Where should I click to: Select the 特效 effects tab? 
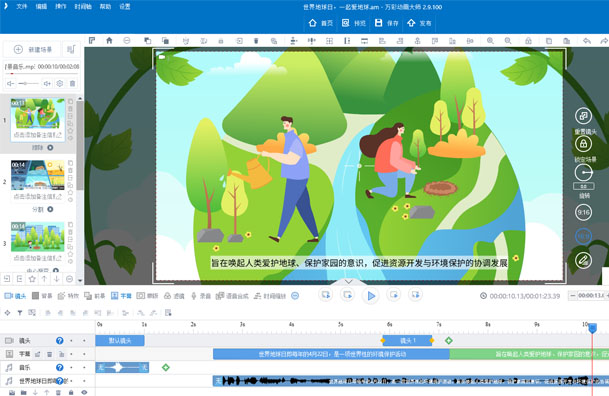coord(68,296)
